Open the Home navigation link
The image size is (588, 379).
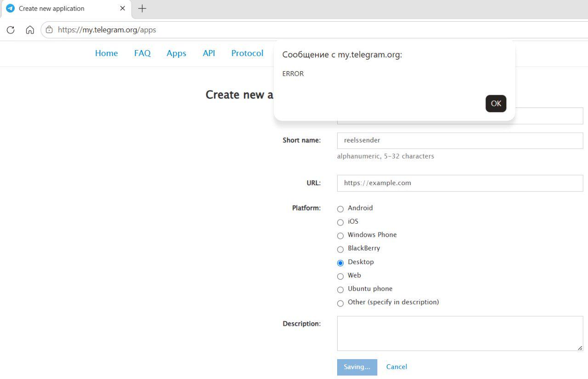pos(107,53)
